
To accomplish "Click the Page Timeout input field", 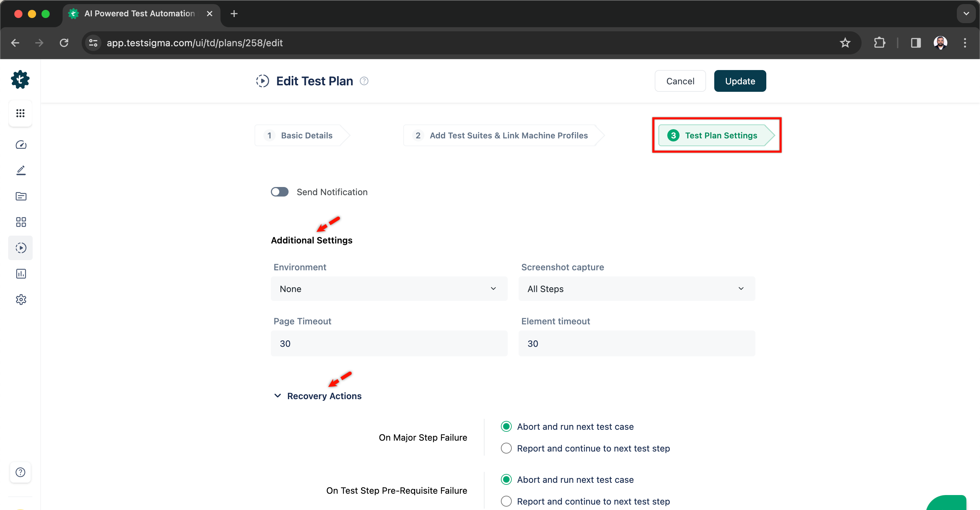I will coord(389,343).
